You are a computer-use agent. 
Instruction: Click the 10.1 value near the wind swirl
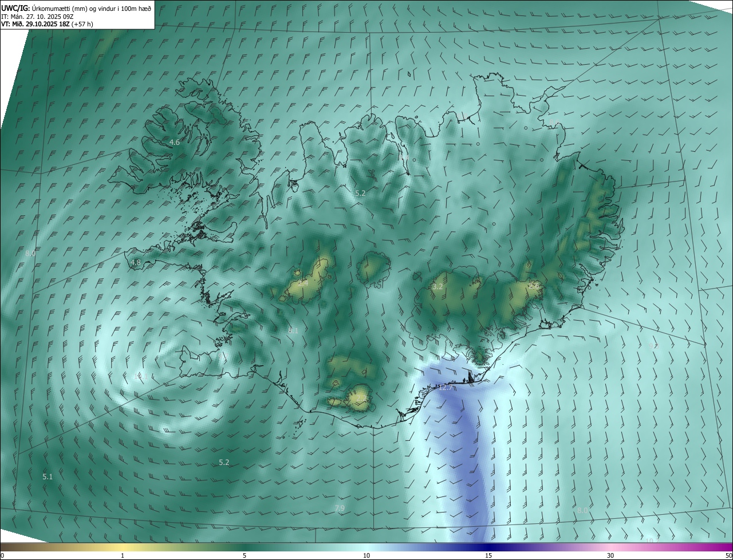140,377
